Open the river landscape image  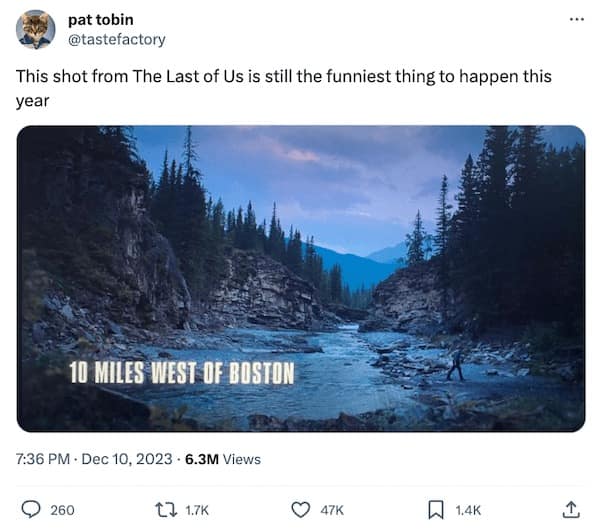coord(300,278)
